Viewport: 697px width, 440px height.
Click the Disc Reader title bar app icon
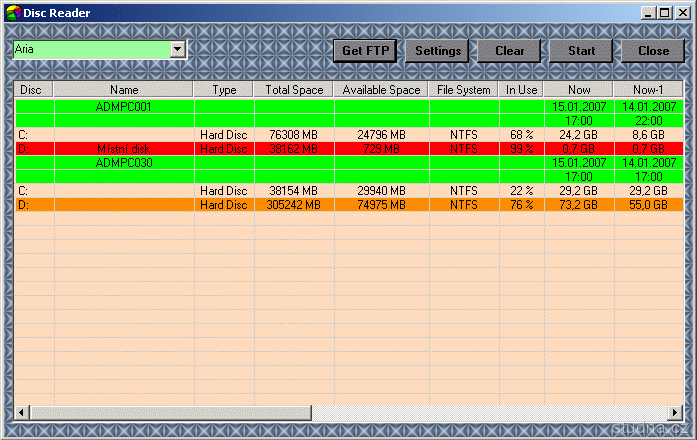pos(13,13)
